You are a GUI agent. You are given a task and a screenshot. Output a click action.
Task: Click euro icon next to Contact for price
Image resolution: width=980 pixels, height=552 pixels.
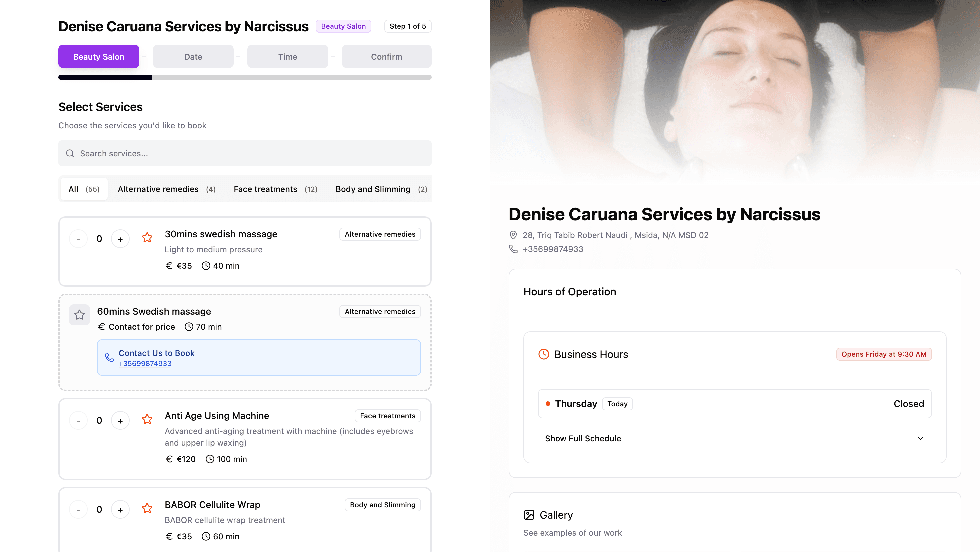101,327
